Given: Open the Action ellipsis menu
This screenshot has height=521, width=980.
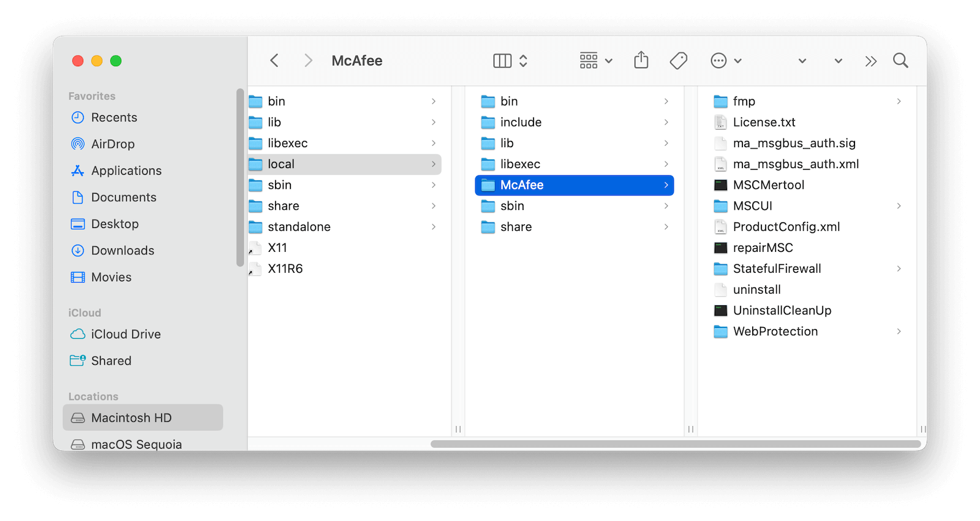Looking at the screenshot, I should pyautogui.click(x=726, y=61).
